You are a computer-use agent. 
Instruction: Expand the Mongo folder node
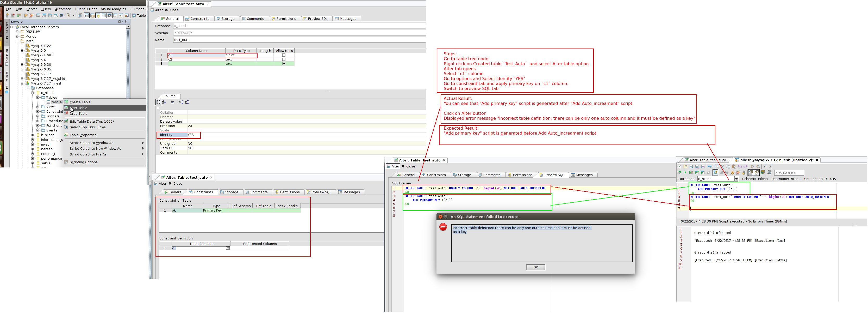pyautogui.click(x=17, y=37)
